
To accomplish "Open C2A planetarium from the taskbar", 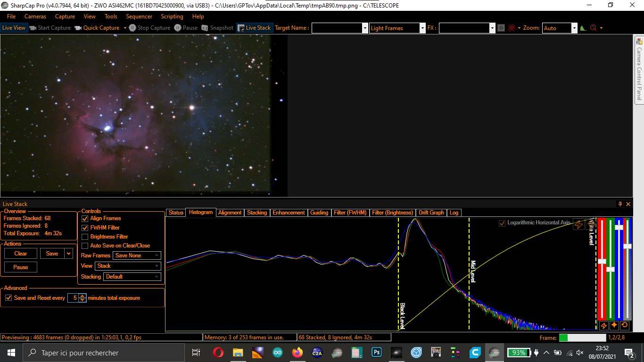I will [x=317, y=353].
